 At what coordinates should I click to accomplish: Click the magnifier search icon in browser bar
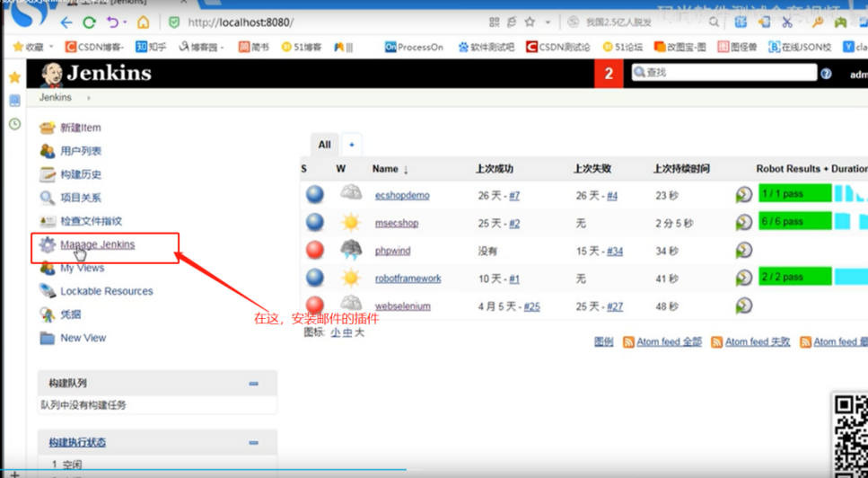[715, 22]
